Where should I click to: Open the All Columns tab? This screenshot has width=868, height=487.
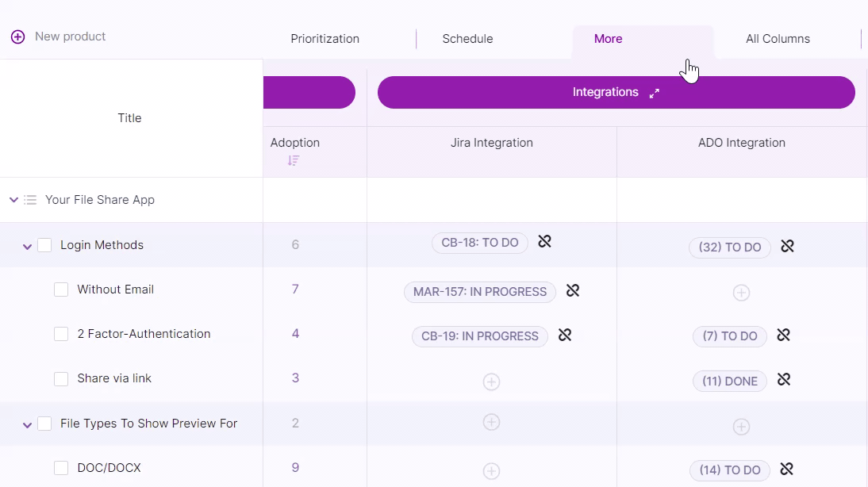click(x=778, y=39)
